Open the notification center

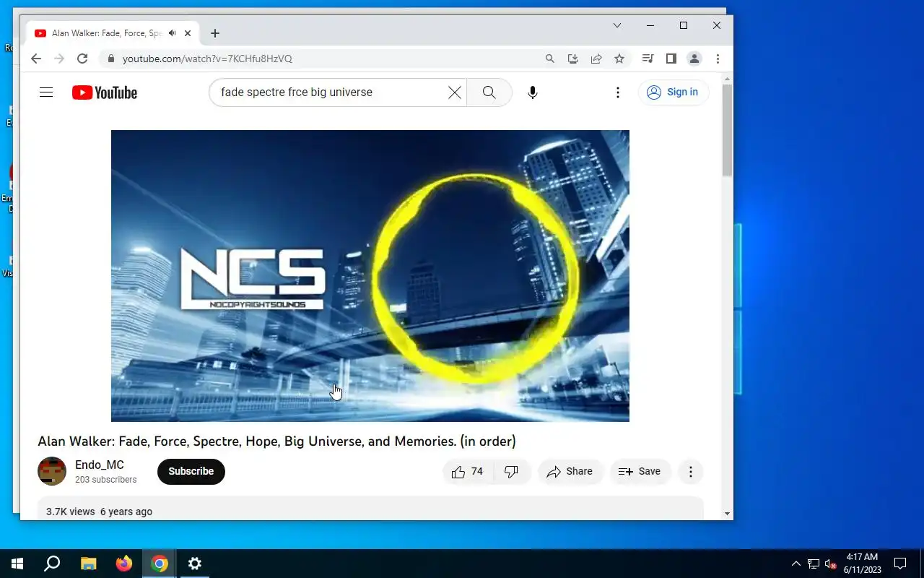coord(900,564)
